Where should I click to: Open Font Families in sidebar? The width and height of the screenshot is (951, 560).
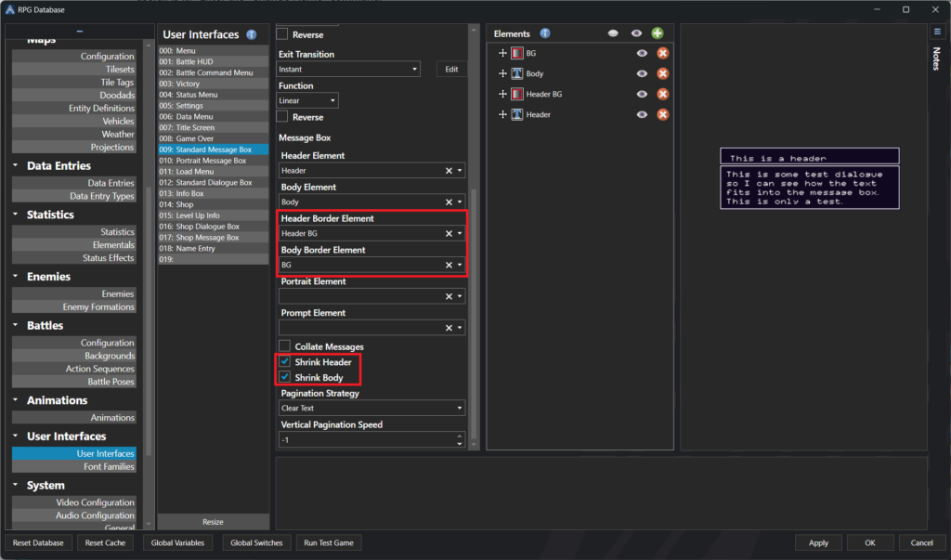tap(109, 466)
